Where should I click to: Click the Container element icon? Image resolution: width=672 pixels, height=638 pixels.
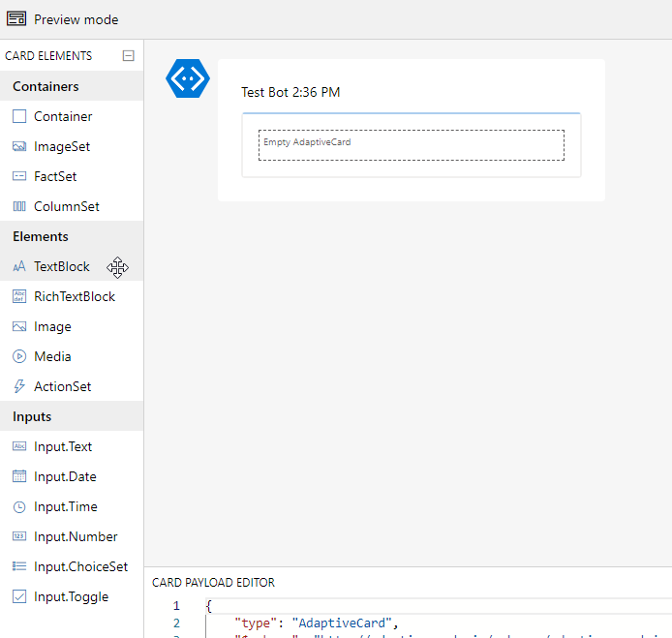coord(19,116)
